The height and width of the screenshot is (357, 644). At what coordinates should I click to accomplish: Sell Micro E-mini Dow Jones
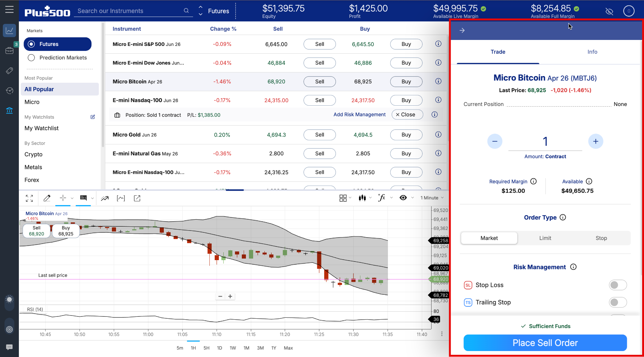point(319,63)
